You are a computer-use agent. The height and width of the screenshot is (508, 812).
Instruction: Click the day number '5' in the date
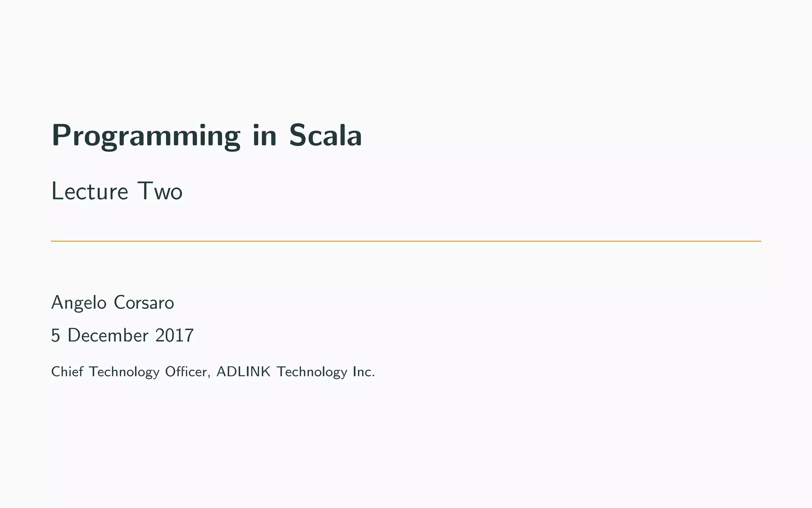coord(56,336)
